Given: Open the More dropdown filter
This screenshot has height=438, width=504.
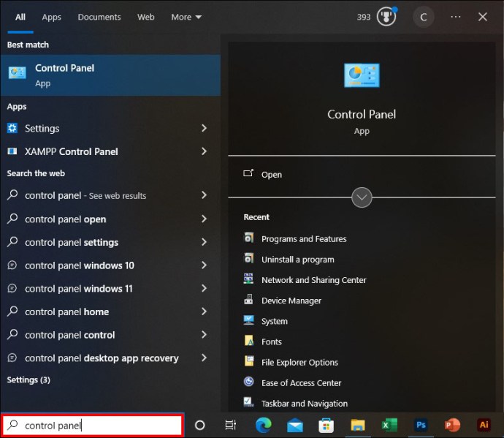Looking at the screenshot, I should [x=186, y=17].
